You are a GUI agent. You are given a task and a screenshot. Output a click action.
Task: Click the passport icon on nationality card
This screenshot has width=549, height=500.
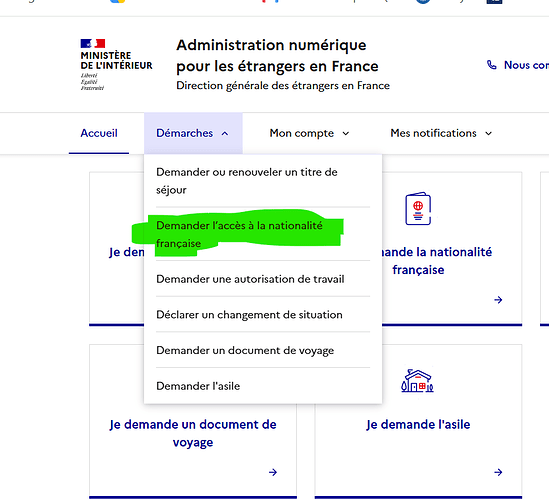tap(418, 209)
